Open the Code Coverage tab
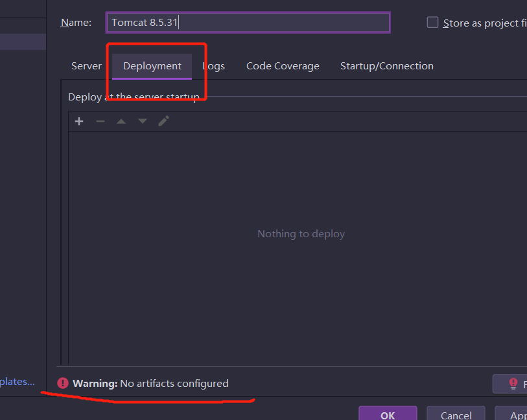Image resolution: width=527 pixels, height=420 pixels. [283, 66]
